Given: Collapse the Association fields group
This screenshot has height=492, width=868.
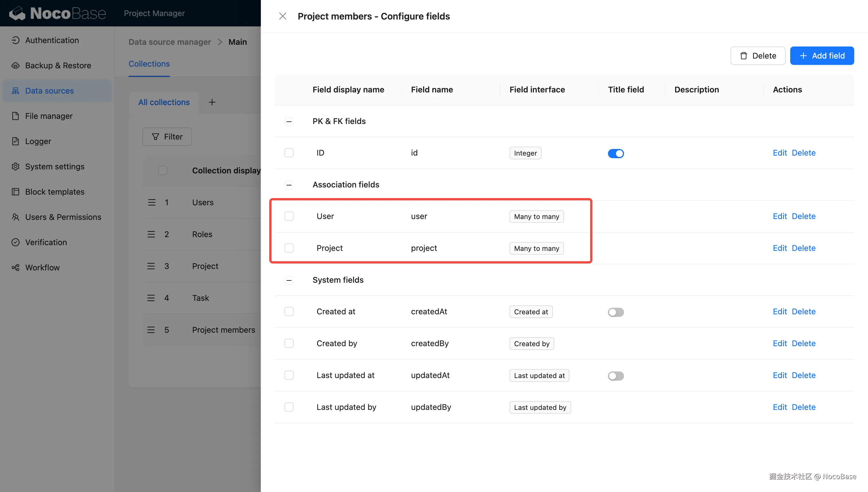Looking at the screenshot, I should pyautogui.click(x=289, y=185).
